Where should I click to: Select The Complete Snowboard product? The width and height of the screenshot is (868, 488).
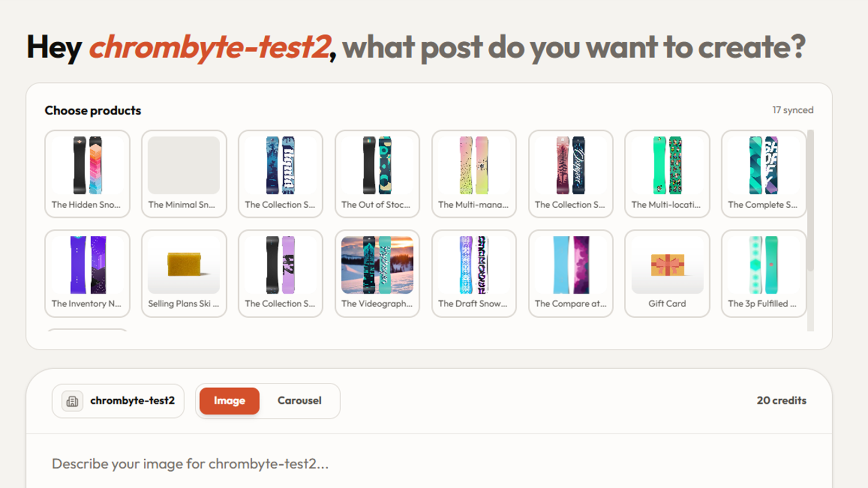click(x=764, y=174)
